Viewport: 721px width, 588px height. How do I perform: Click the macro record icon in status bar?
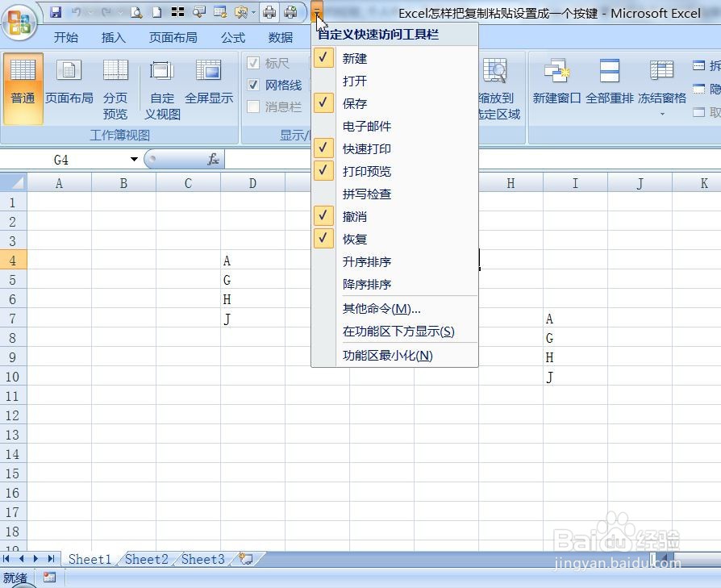(x=49, y=578)
